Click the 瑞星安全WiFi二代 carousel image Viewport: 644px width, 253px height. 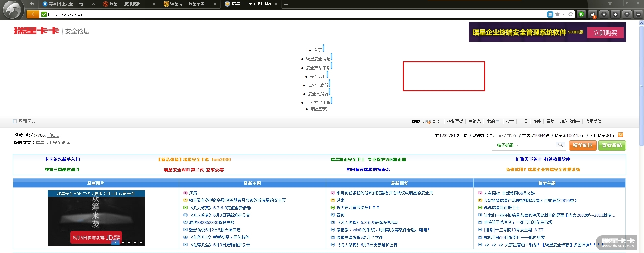[96, 218]
